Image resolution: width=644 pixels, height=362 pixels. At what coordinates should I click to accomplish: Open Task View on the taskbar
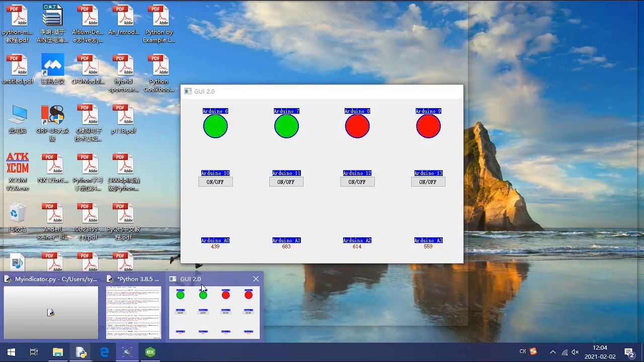[x=34, y=352]
